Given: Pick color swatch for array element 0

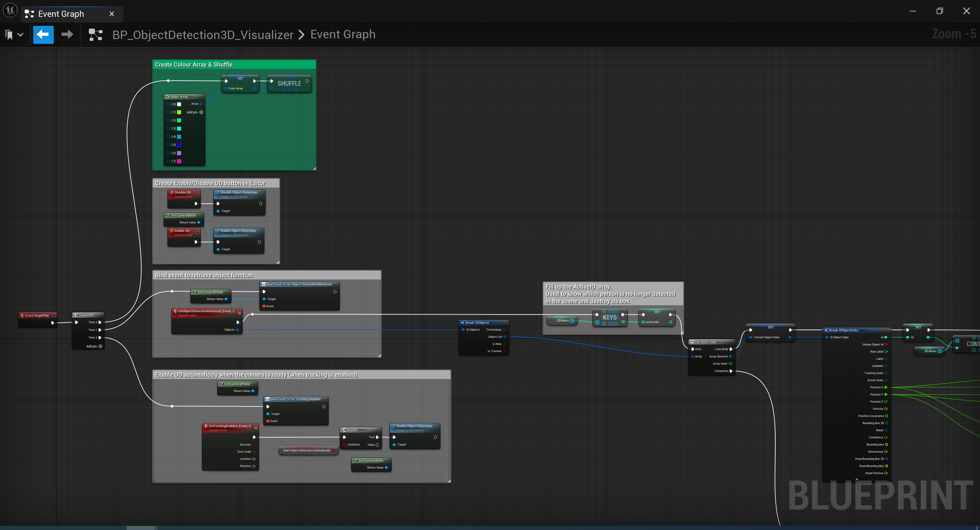Looking at the screenshot, I should point(179,104).
